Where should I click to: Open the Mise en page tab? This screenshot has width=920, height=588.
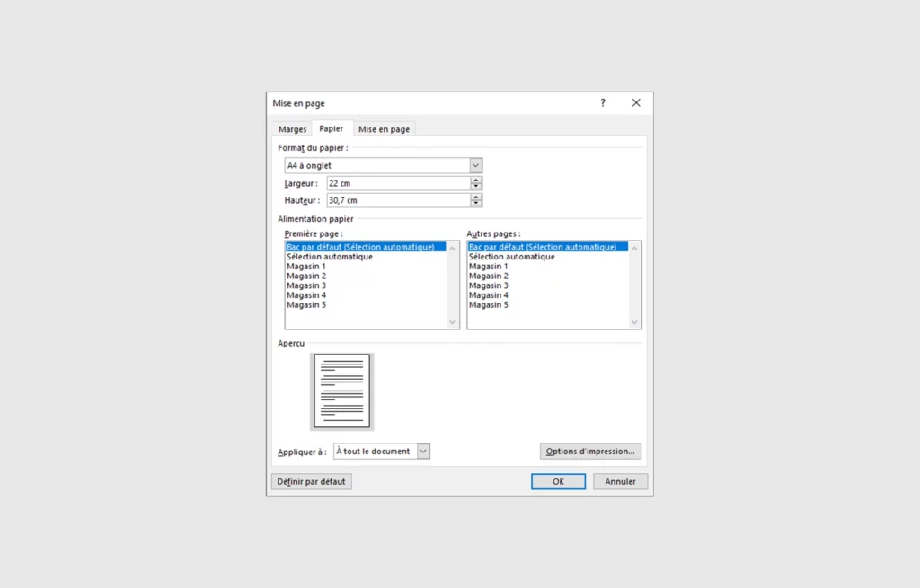(384, 129)
